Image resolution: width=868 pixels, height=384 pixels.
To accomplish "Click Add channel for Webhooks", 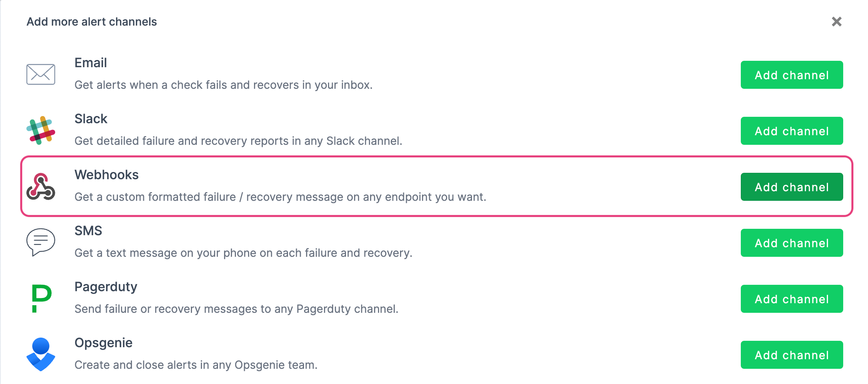I will (792, 186).
